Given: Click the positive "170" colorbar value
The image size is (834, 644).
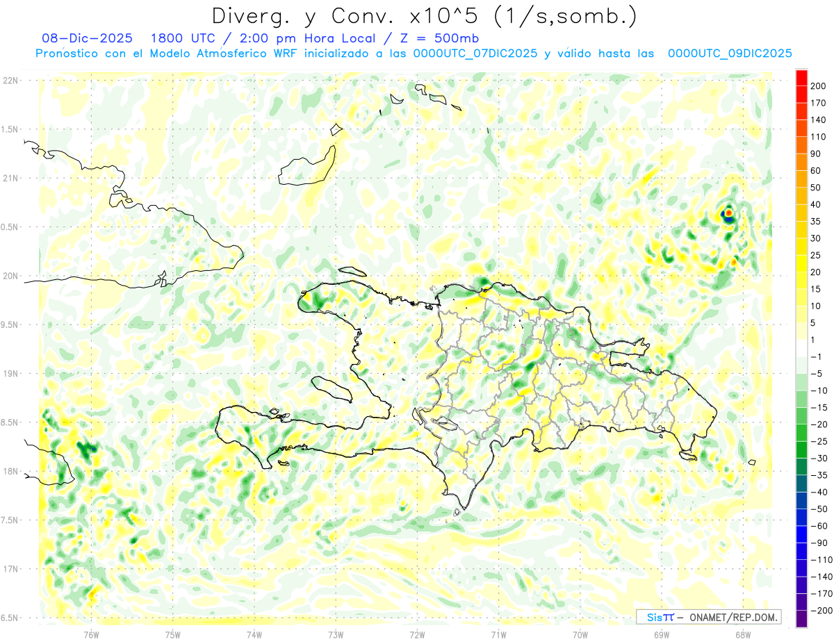Looking at the screenshot, I should 819,103.
